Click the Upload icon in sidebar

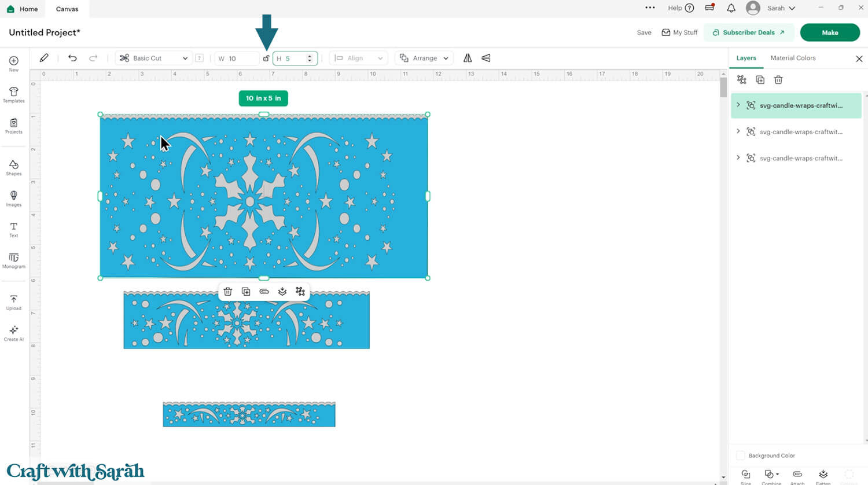(x=14, y=303)
